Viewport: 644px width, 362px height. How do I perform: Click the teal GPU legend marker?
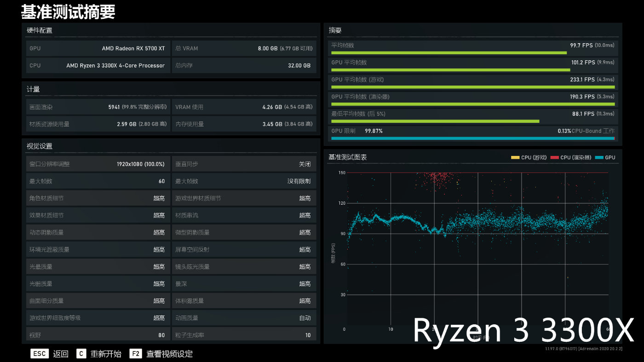pos(598,158)
